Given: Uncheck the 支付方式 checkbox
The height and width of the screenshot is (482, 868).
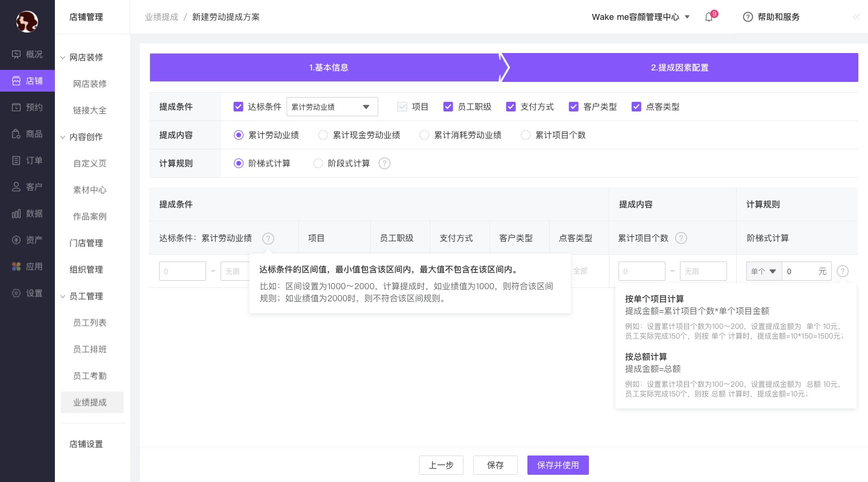Looking at the screenshot, I should click(x=511, y=107).
